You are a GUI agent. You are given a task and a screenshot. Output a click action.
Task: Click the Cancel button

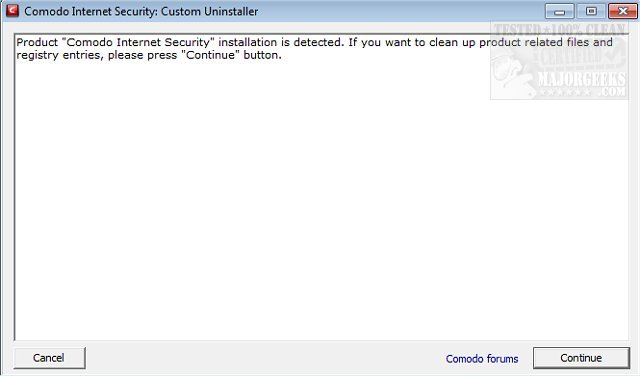tap(49, 358)
